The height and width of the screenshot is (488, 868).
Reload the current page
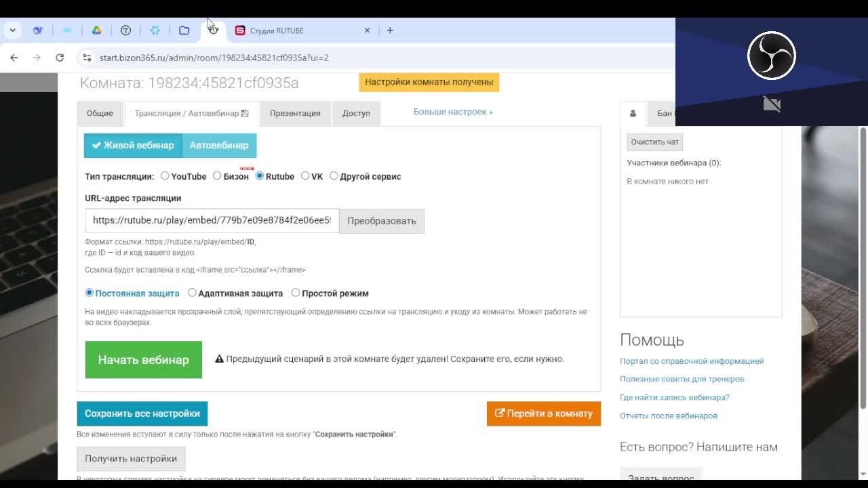coord(60,58)
